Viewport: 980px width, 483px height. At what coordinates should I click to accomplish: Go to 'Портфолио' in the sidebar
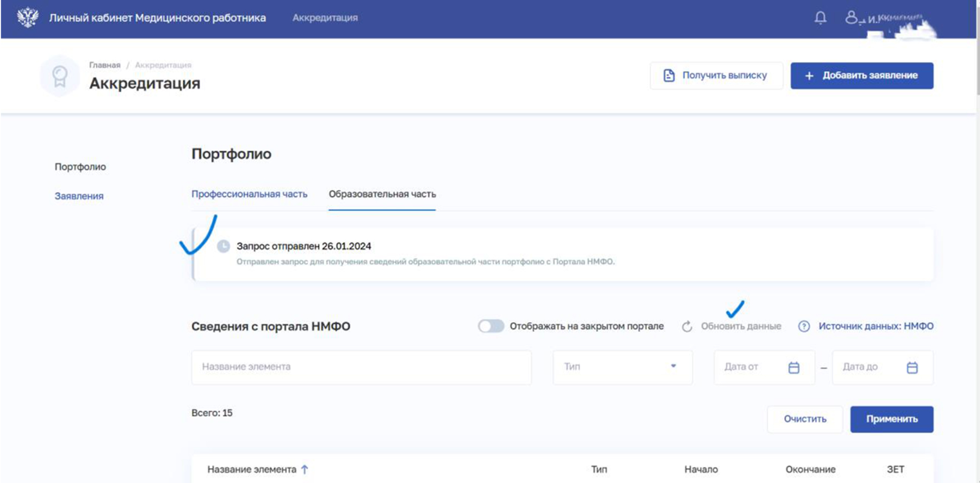pyautogui.click(x=80, y=167)
